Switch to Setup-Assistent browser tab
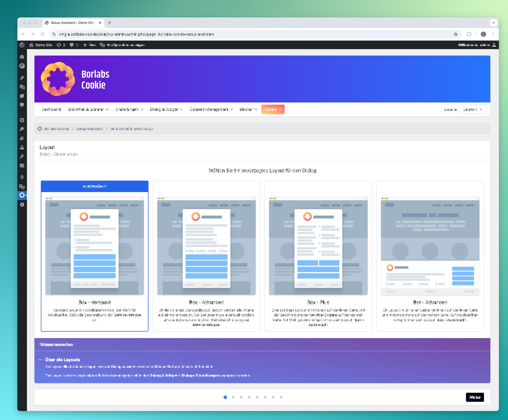Screen dimensions: 508x420 [x=74, y=23]
